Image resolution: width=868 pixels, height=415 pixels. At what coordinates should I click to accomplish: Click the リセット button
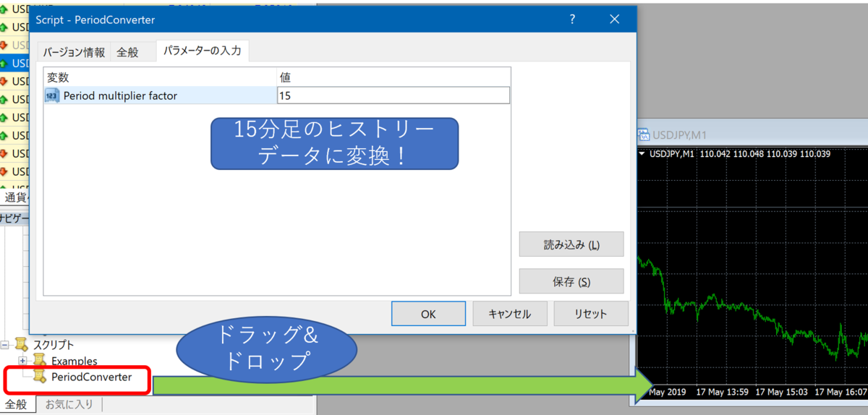coord(591,314)
